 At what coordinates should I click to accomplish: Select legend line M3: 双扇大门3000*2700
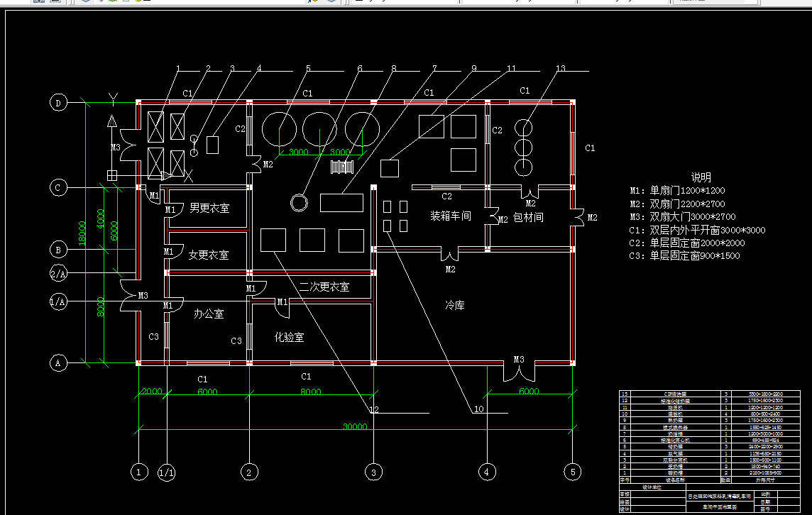pos(683,217)
